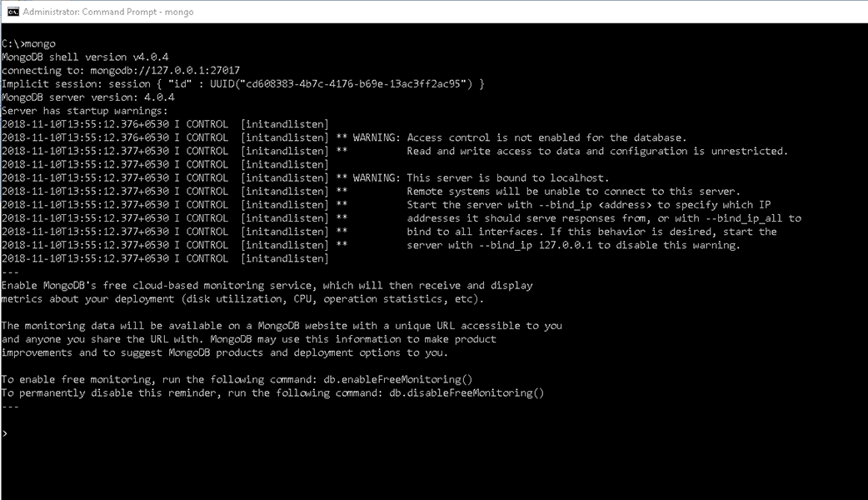The width and height of the screenshot is (868, 500).
Task: Click 'addresses it should serve responses from' line
Action: 604,218
